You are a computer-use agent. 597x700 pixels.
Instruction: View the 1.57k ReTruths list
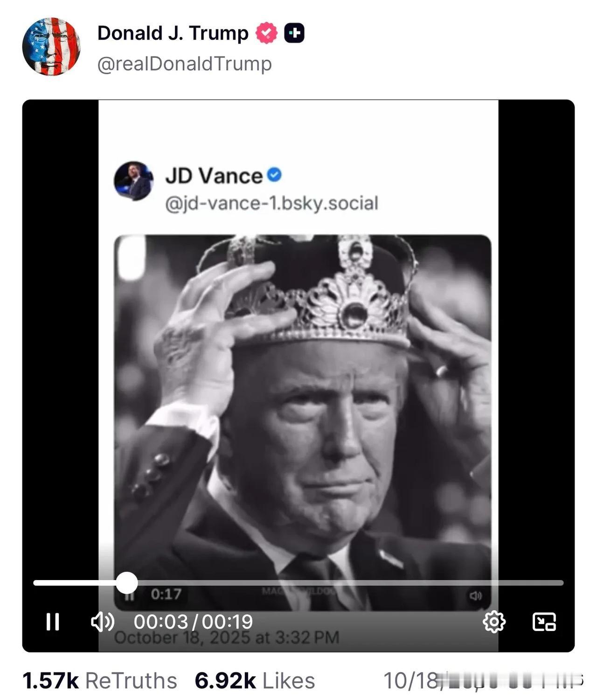pos(100,681)
